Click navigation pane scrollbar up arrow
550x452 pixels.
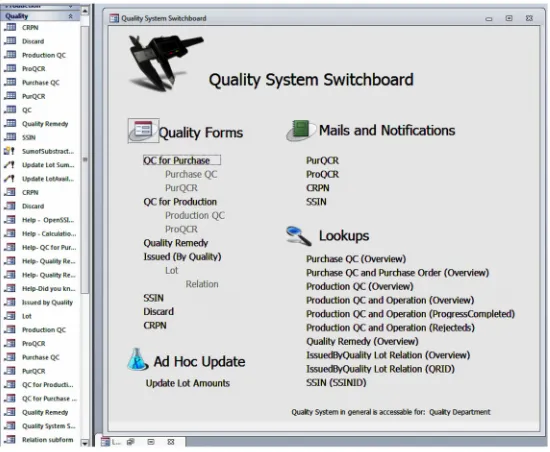pyautogui.click(x=85, y=11)
